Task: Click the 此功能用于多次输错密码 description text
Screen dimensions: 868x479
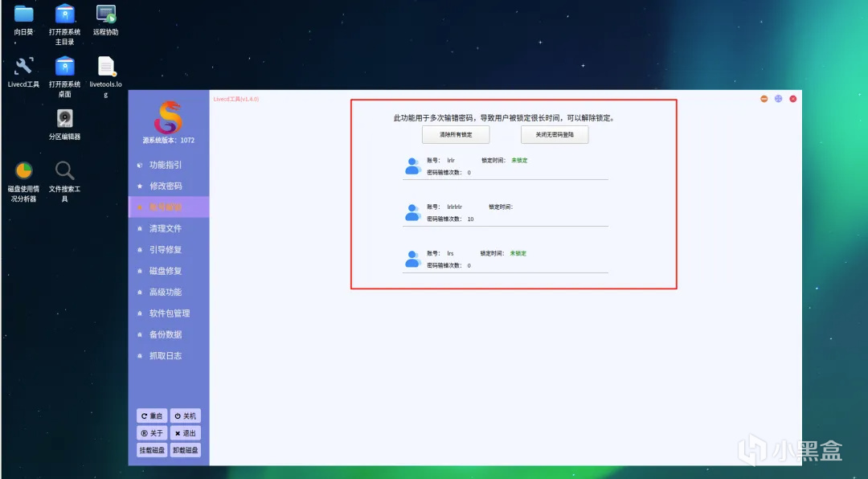Action: pyautogui.click(x=504, y=118)
